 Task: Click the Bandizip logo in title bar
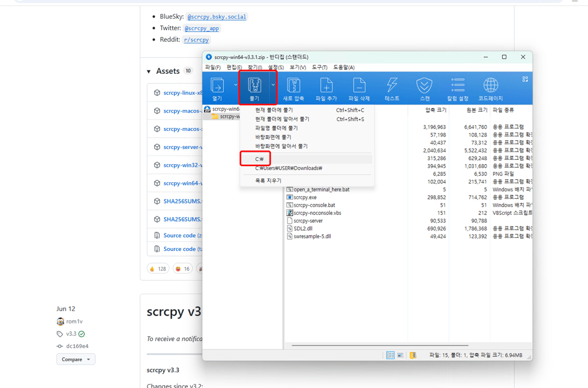(209, 57)
